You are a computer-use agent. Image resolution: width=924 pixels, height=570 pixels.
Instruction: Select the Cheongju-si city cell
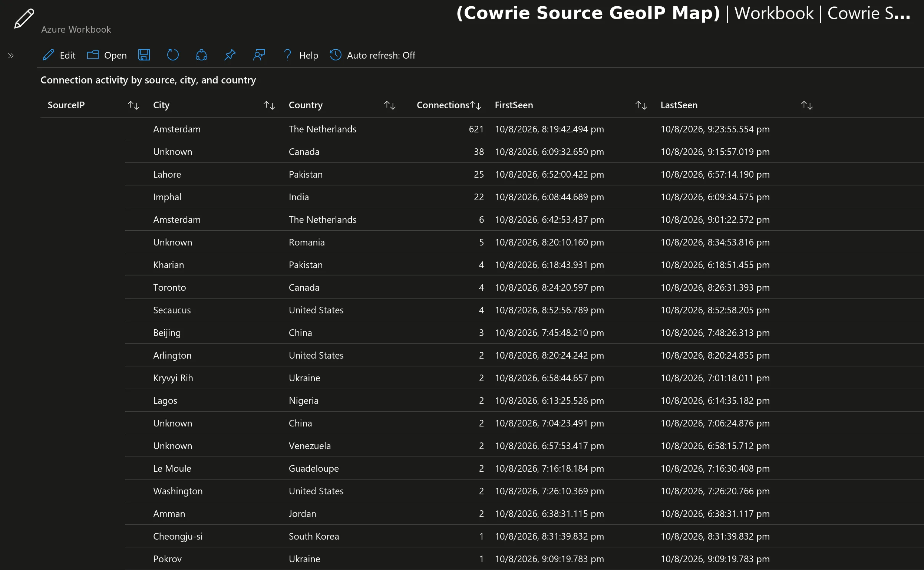click(178, 537)
